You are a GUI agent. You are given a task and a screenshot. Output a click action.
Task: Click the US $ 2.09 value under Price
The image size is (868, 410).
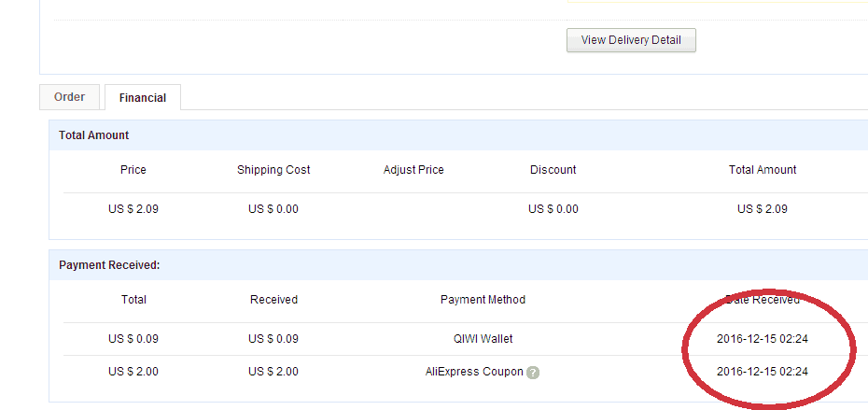click(133, 209)
